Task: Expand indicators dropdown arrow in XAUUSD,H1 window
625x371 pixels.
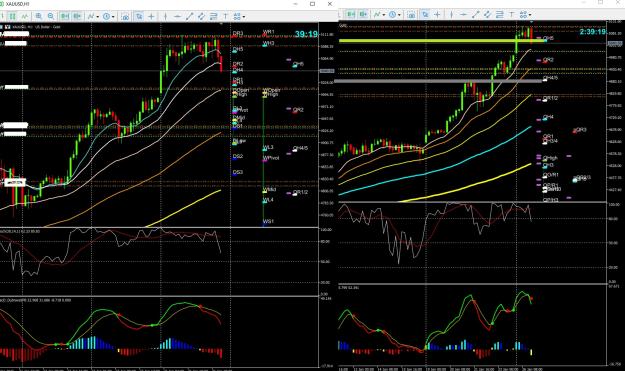Action: click(x=98, y=17)
